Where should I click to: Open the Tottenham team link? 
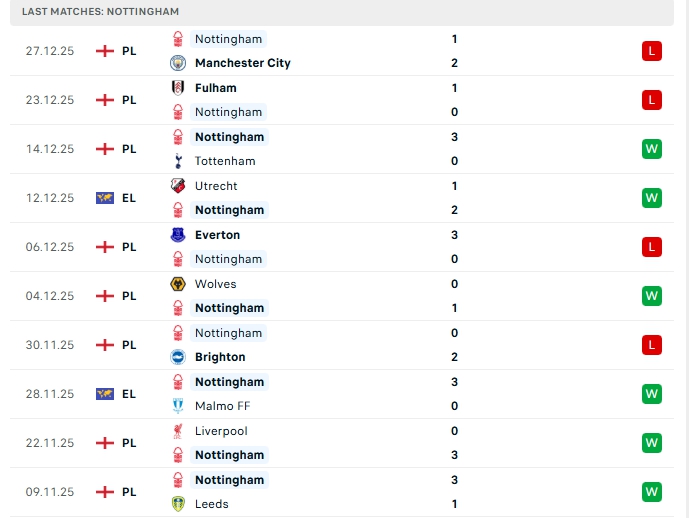pyautogui.click(x=225, y=161)
